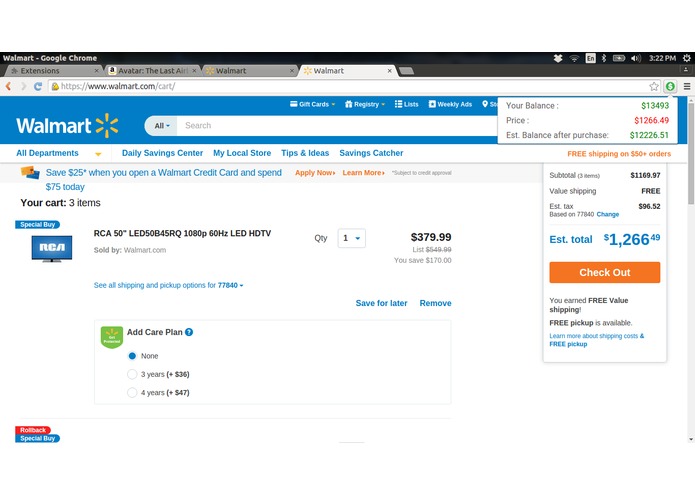Image resolution: width=695 pixels, height=494 pixels.
Task: Click the FREE shipping on $50+ orders text
Action: coord(619,154)
